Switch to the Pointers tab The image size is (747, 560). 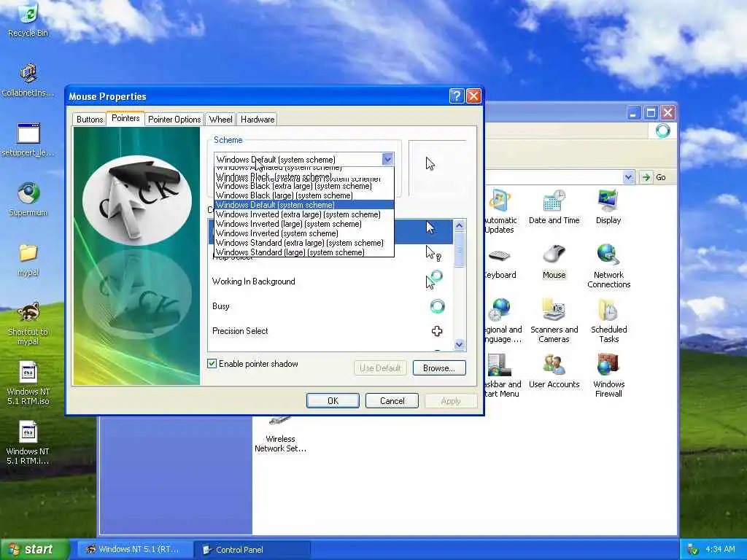point(125,118)
